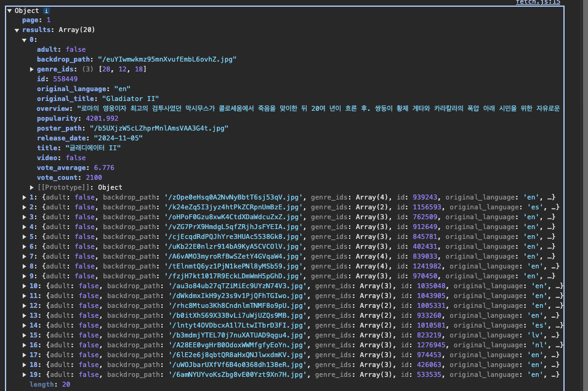Expand array item 8 with id 1241982
This screenshot has width=588, height=391.
tap(25, 266)
